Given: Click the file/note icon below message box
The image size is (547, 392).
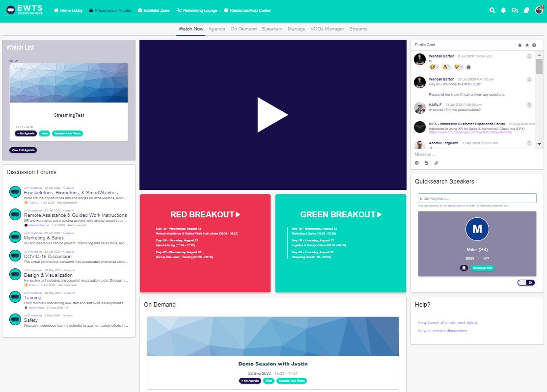Looking at the screenshot, I should pyautogui.click(x=426, y=163).
